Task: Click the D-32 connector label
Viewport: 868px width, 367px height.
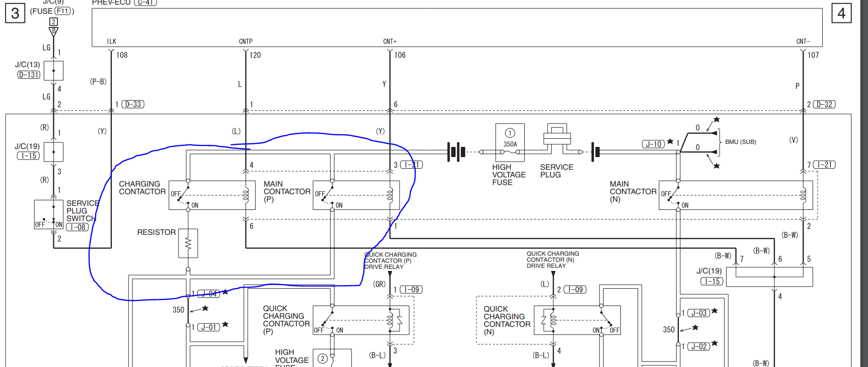Action: [824, 104]
